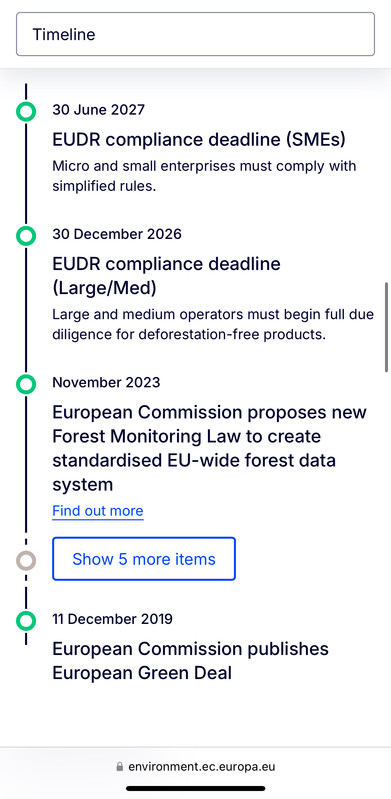Click the grey collapsed-items timeline marker
Screen dimensions: 391x799
click(x=26, y=561)
